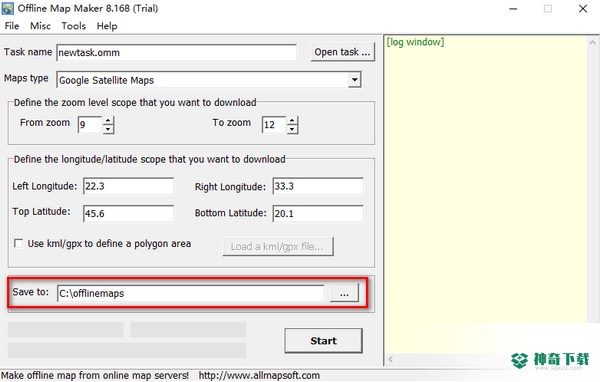The width and height of the screenshot is (600, 382).
Task: Open the Help menu
Action: (107, 26)
